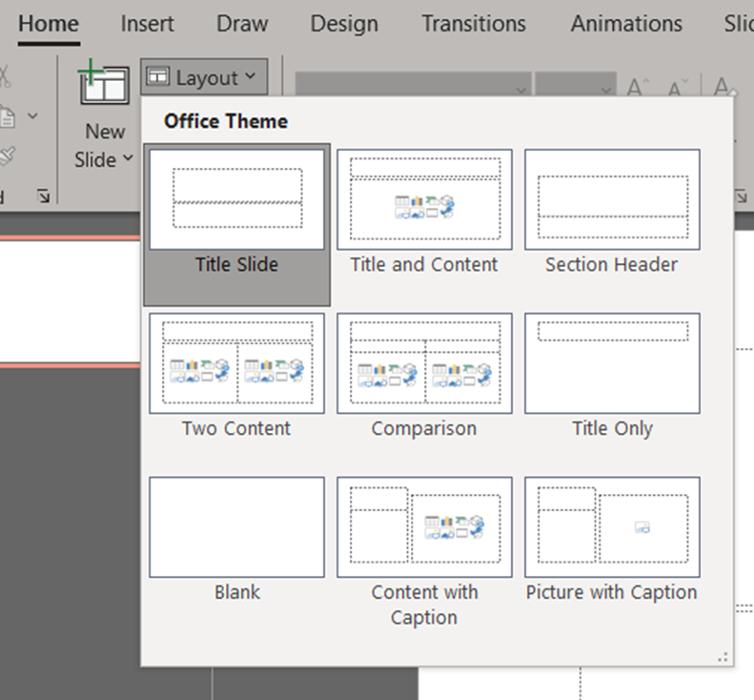This screenshot has width=754, height=700.
Task: Click the Clear Formatting icon
Action: [x=724, y=87]
